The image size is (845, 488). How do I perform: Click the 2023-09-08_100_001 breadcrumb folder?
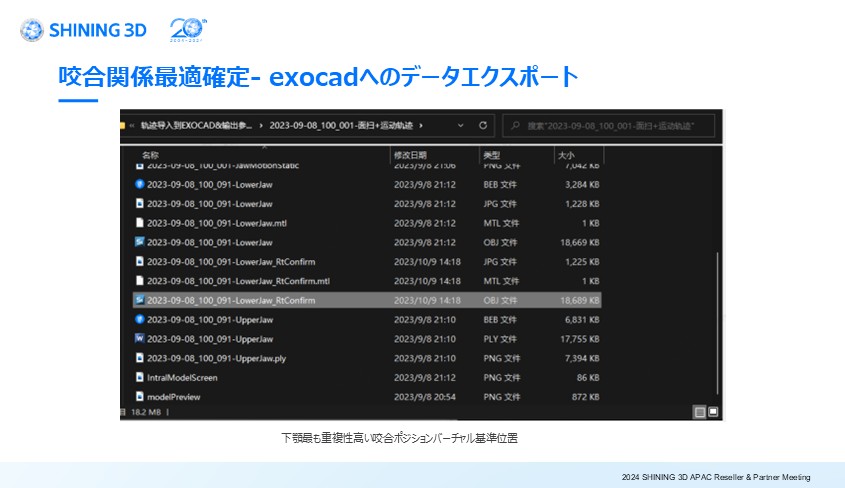point(341,126)
